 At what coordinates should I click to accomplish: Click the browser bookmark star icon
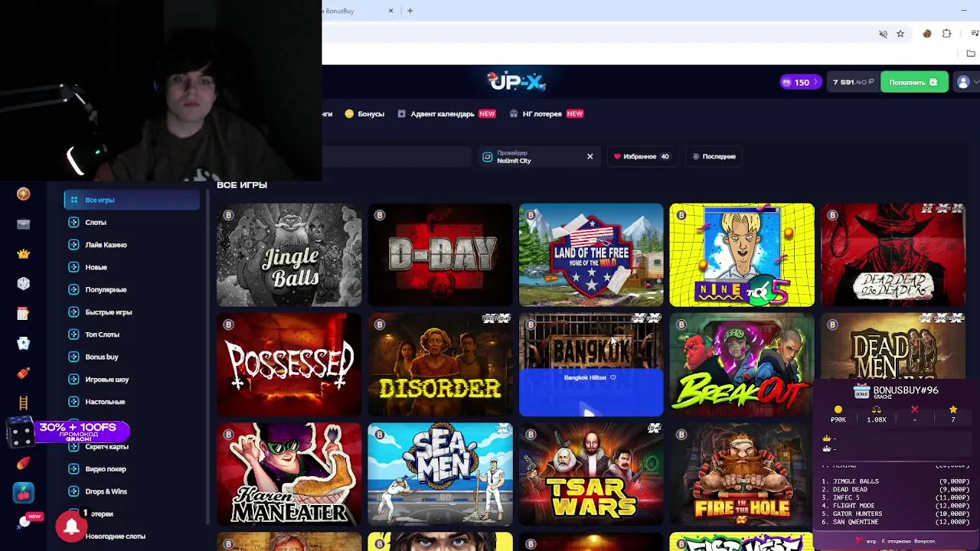(900, 34)
